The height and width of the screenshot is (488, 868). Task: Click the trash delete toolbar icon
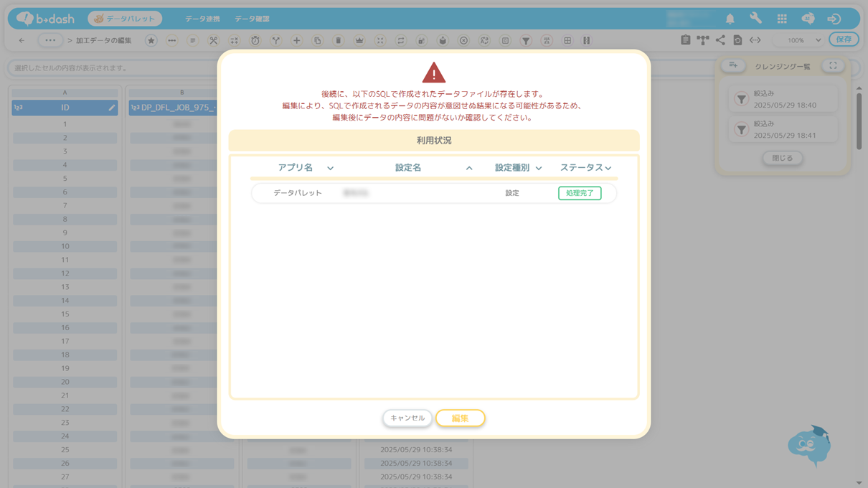point(338,41)
